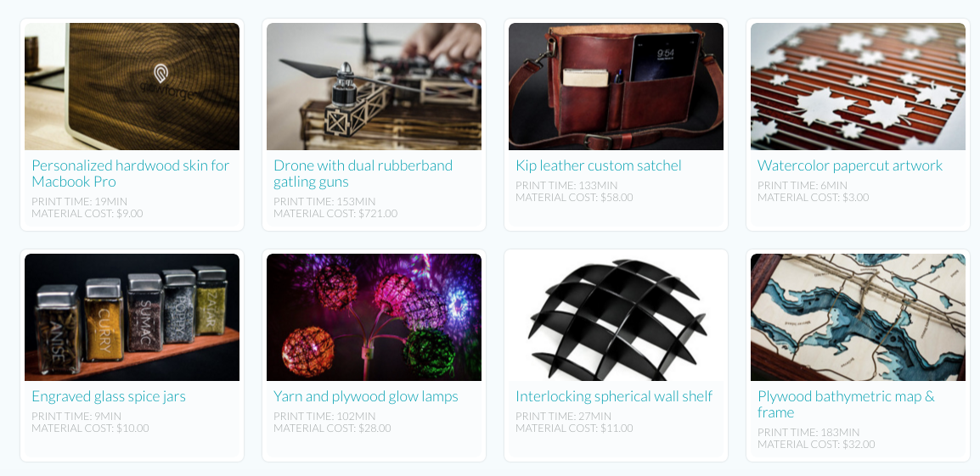The height and width of the screenshot is (476, 980).
Task: Select 'Interlocking spherical wall shelf' title
Action: [614, 397]
